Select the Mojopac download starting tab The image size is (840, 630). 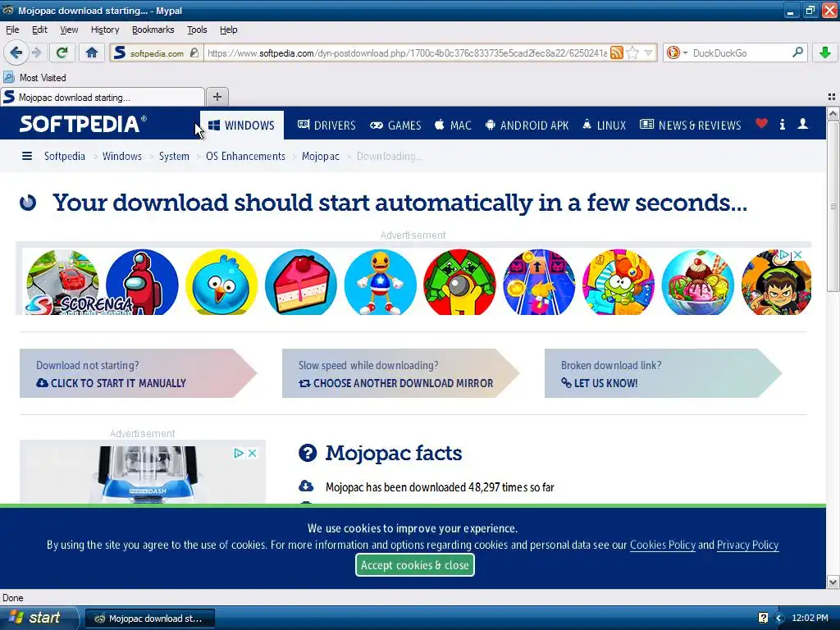click(103, 97)
